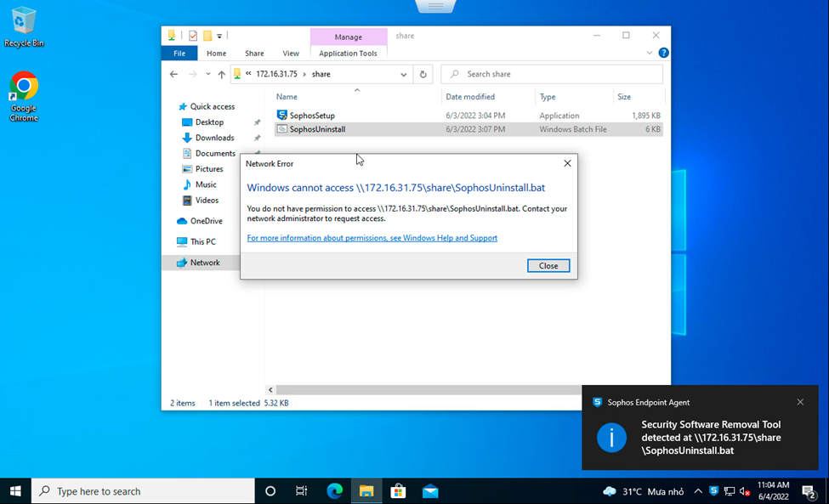Click the Properties quick access toolbar icon
The image size is (829, 504).
(x=193, y=36)
